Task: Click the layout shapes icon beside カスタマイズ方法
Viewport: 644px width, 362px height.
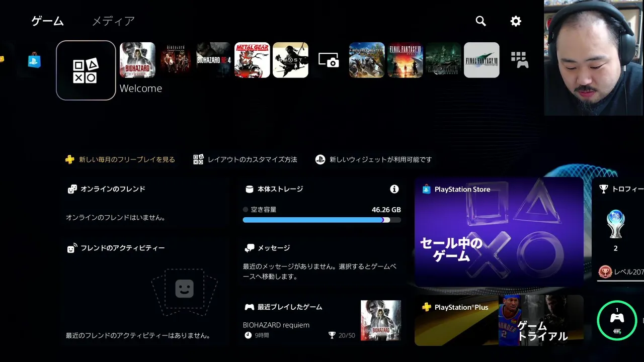Action: [198, 159]
